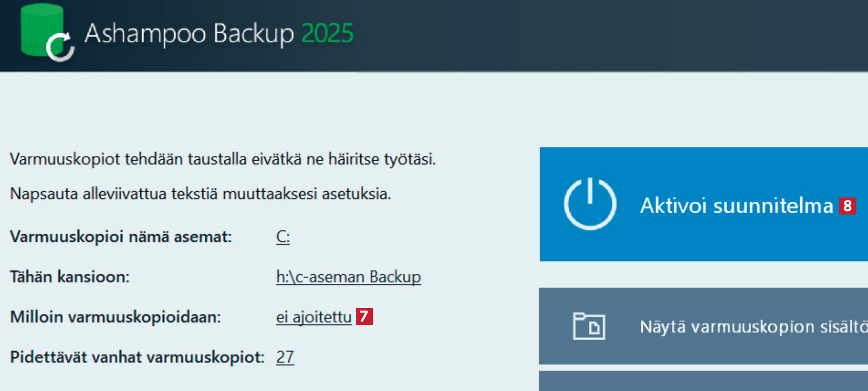This screenshot has height=391, width=868.
Task: Click the Varmuuskopiot tehdään taustalla description line
Action: tap(222, 159)
